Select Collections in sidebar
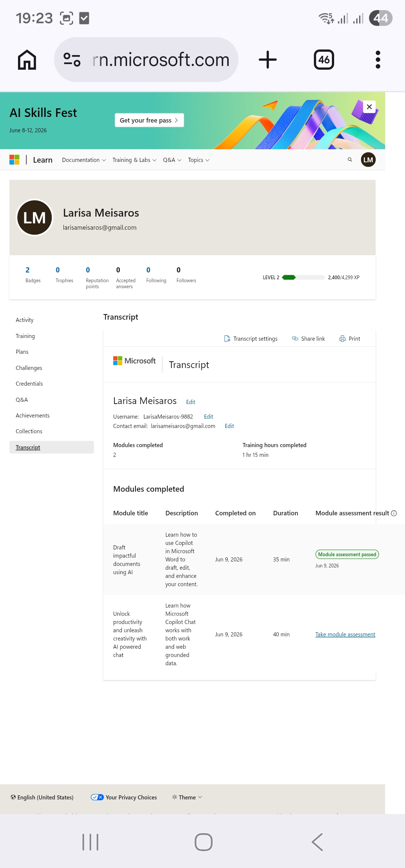This screenshot has width=405, height=868. (x=29, y=431)
